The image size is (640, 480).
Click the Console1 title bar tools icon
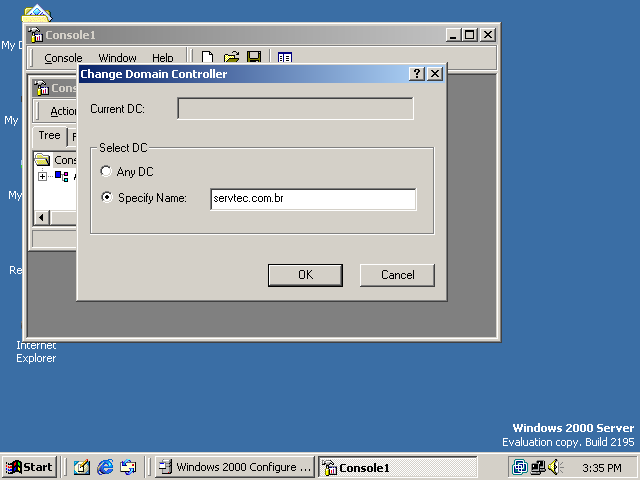(x=36, y=35)
